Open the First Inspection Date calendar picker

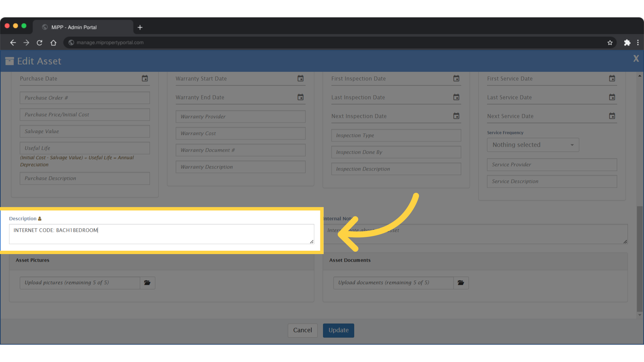[456, 78]
